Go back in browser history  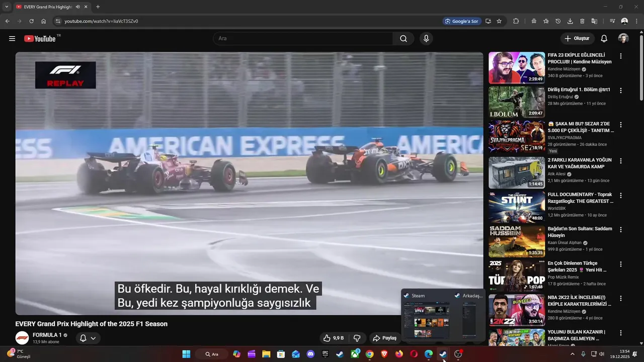point(7,21)
